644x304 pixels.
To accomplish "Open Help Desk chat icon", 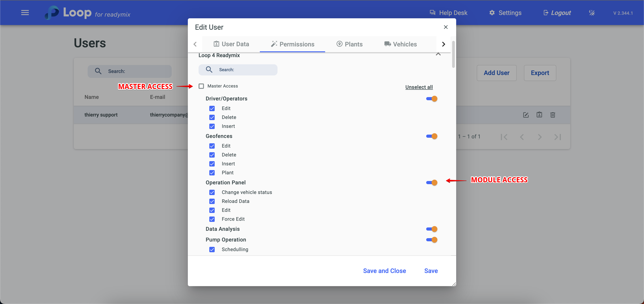I will tap(432, 13).
